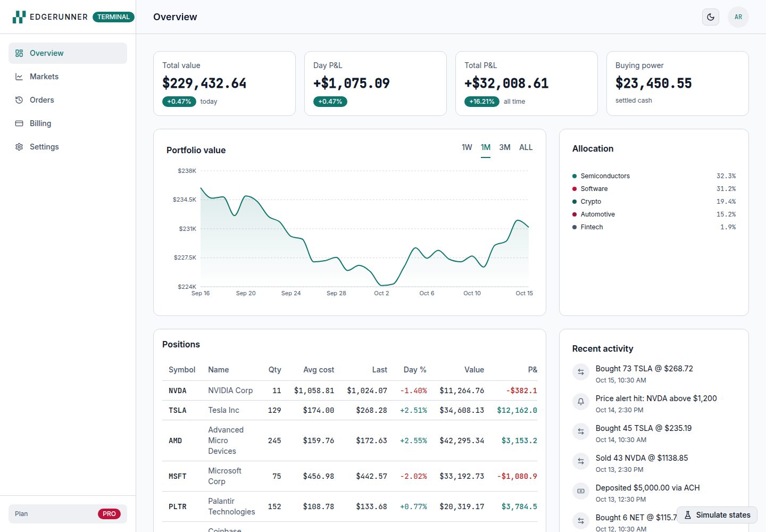766x532 pixels.
Task: Toggle dark mode moon icon
Action: coord(711,17)
